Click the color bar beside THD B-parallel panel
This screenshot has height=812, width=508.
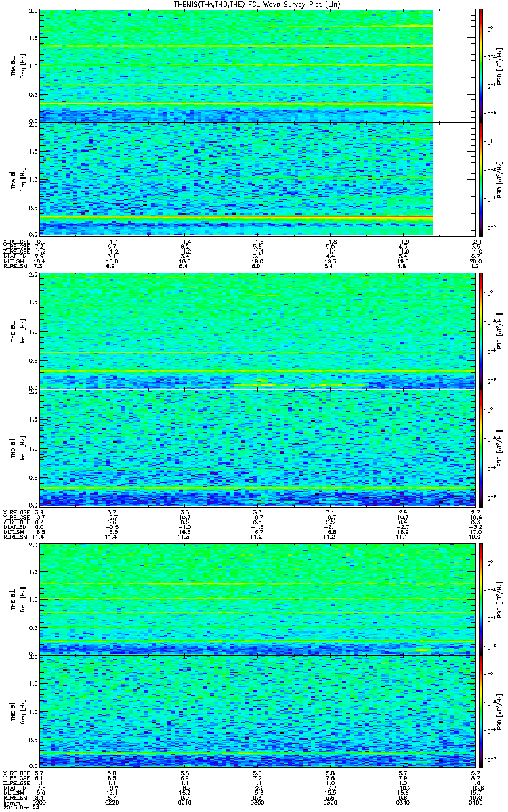480,447
